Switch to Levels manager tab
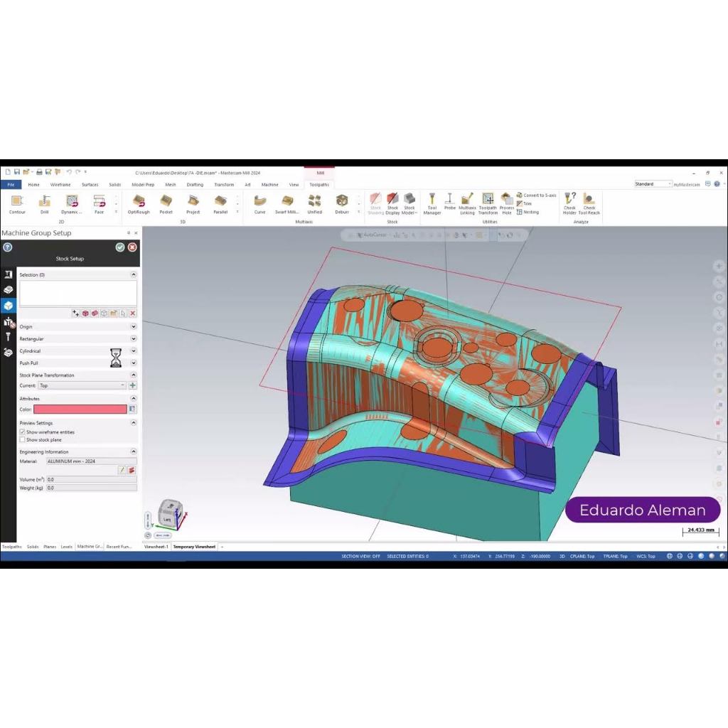 click(x=66, y=547)
